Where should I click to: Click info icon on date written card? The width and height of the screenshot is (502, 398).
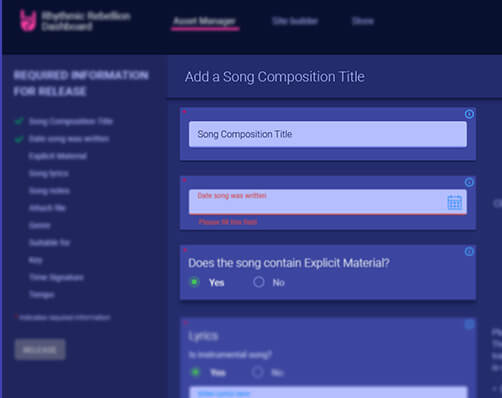point(469,182)
